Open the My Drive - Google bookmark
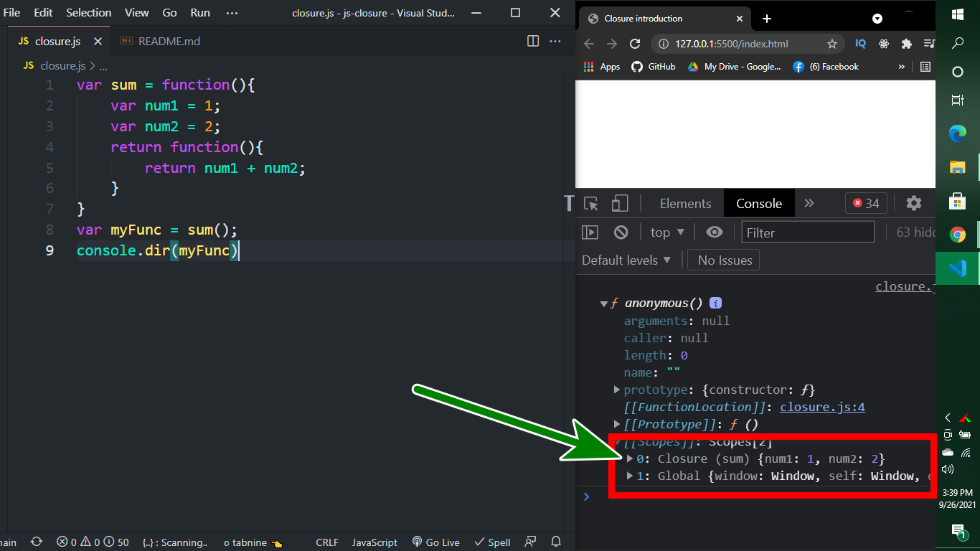The width and height of the screenshot is (980, 551). [x=735, y=67]
